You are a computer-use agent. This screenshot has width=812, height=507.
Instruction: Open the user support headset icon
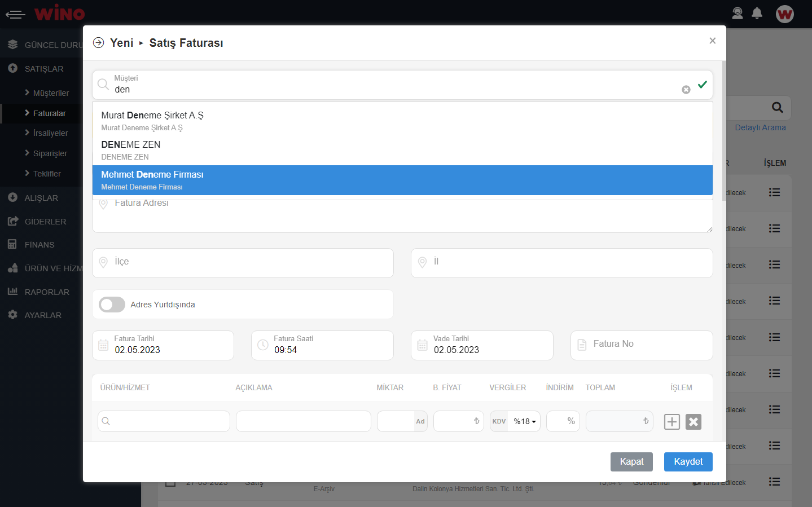738,14
